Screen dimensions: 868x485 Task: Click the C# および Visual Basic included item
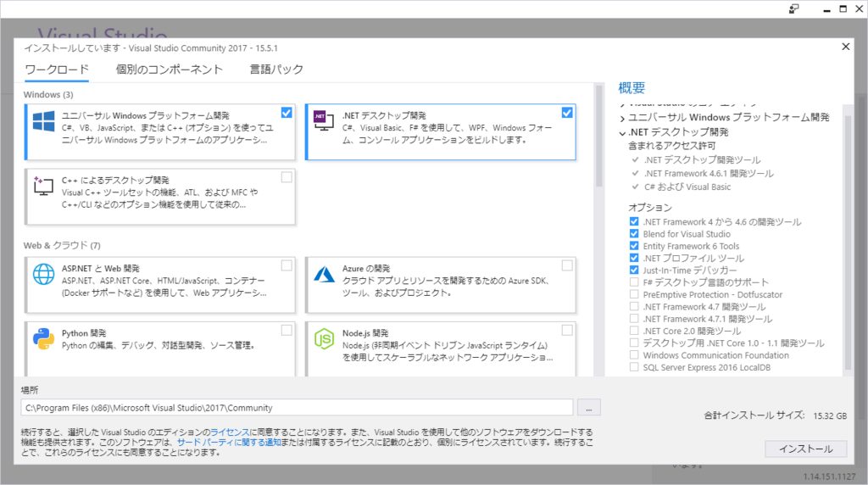pyautogui.click(x=687, y=187)
